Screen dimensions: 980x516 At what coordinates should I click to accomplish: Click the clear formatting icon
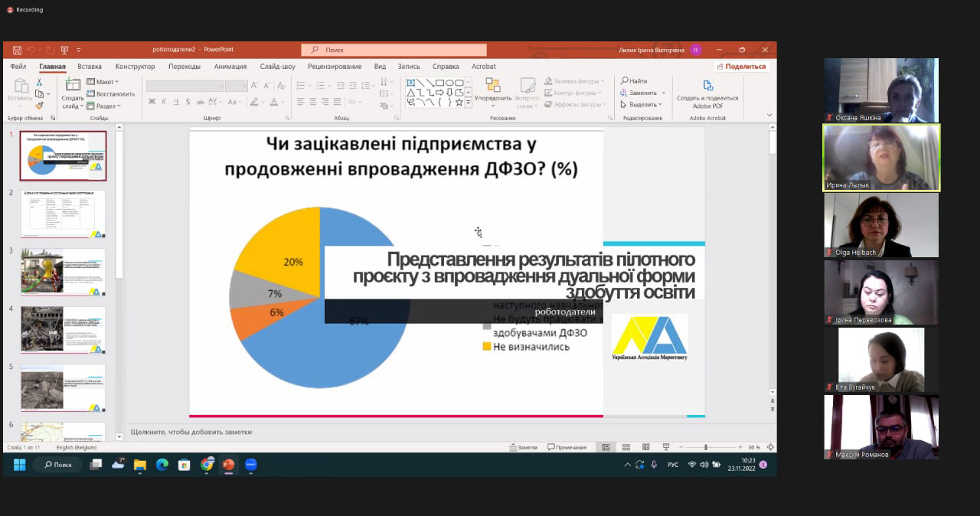pos(282,86)
